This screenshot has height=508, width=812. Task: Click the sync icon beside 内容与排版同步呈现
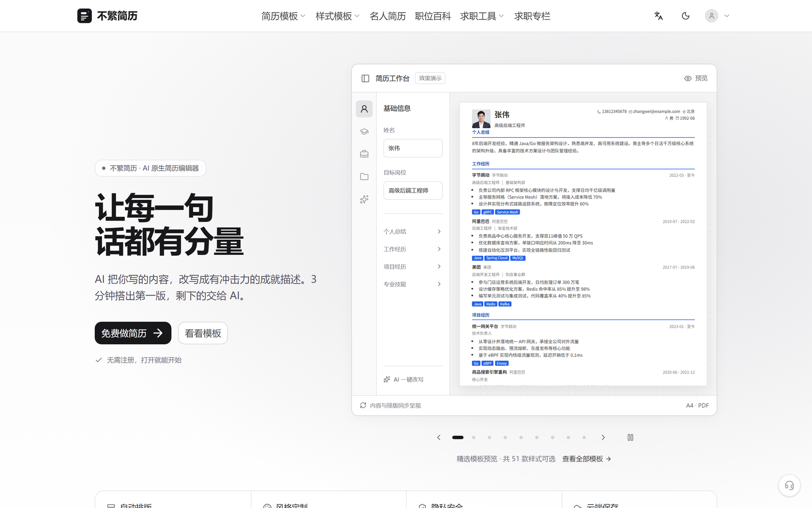click(363, 405)
